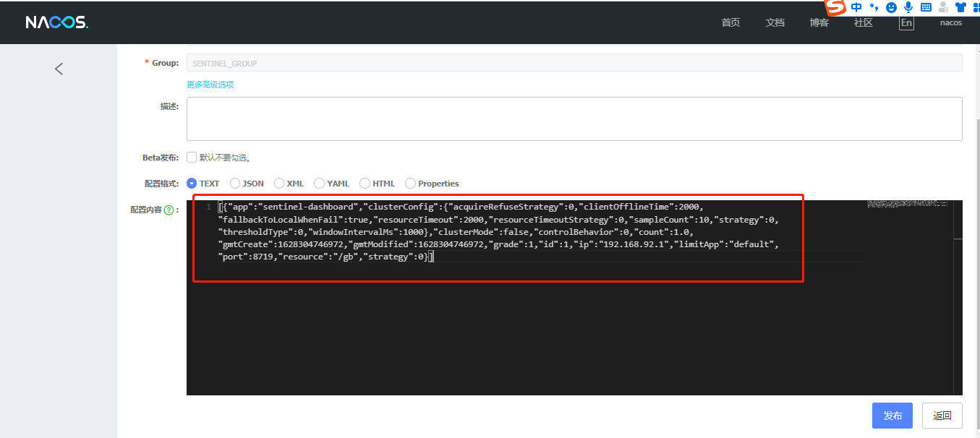Open 博客 in top navigation
This screenshot has width=980, height=438.
point(819,22)
